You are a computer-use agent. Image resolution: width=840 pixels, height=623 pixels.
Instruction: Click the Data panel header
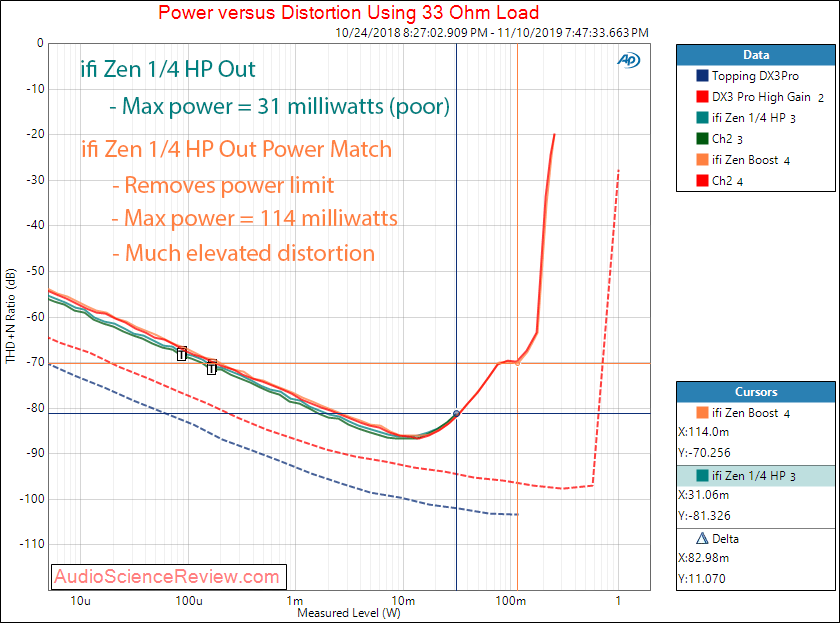point(756,55)
